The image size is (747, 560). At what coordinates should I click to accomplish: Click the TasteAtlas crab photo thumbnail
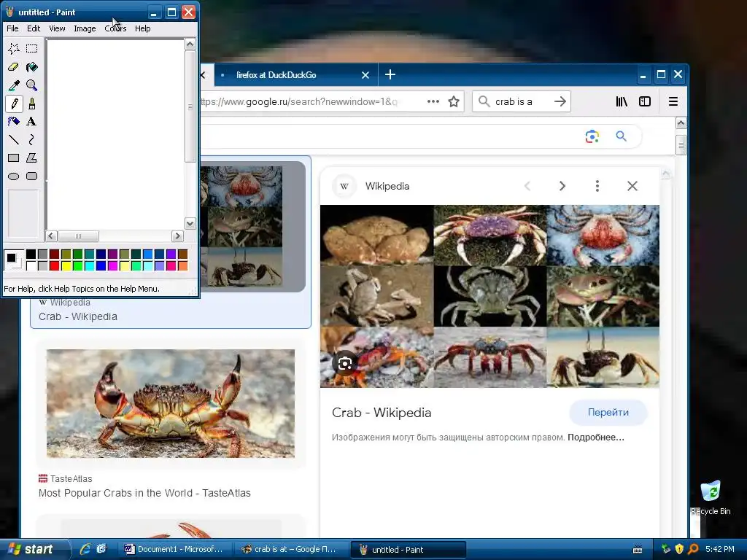click(x=171, y=403)
